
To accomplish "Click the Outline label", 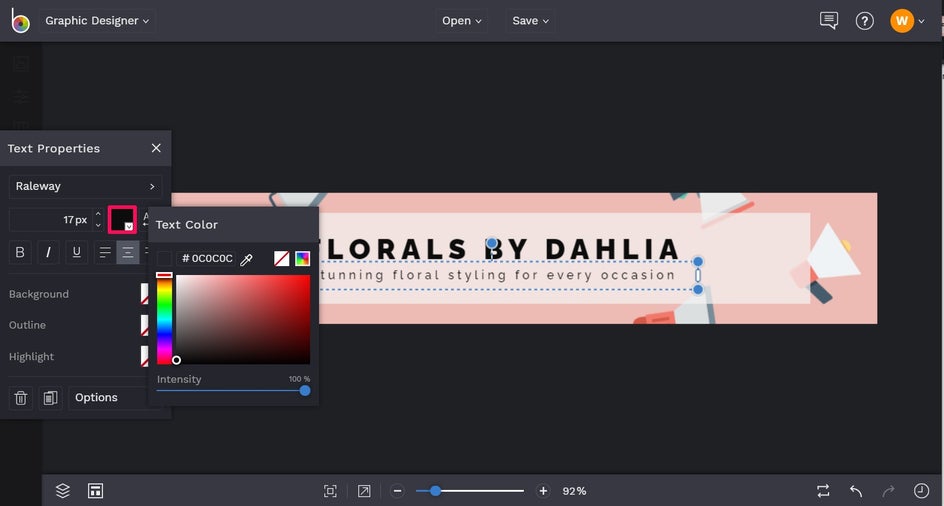I will click(x=27, y=325).
